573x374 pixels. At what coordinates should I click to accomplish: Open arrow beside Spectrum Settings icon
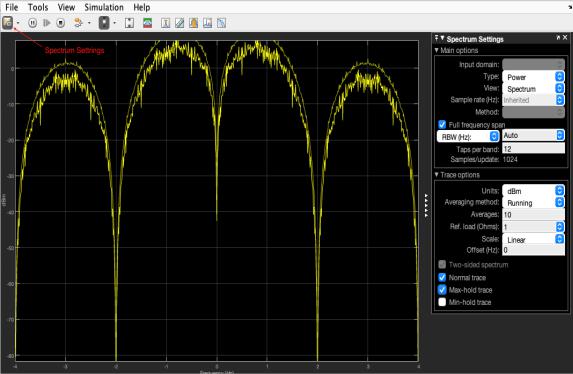tap(18, 23)
